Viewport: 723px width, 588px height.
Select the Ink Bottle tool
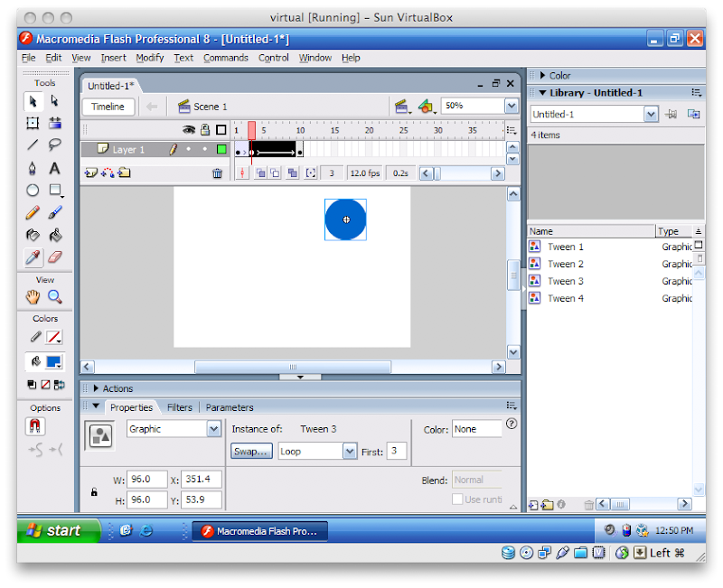33,235
